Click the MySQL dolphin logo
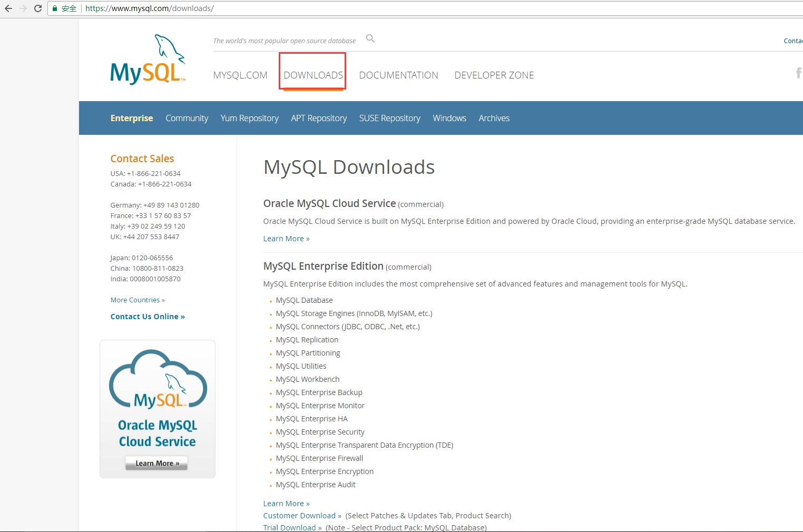This screenshot has width=803, height=532. tap(148, 59)
